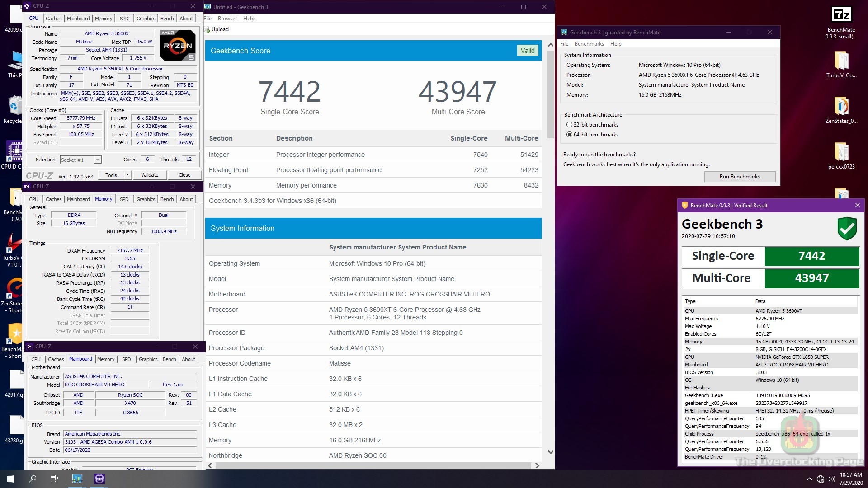Select 64-bit benchmarks radio button
Screen dimensions: 868x488
coord(569,135)
